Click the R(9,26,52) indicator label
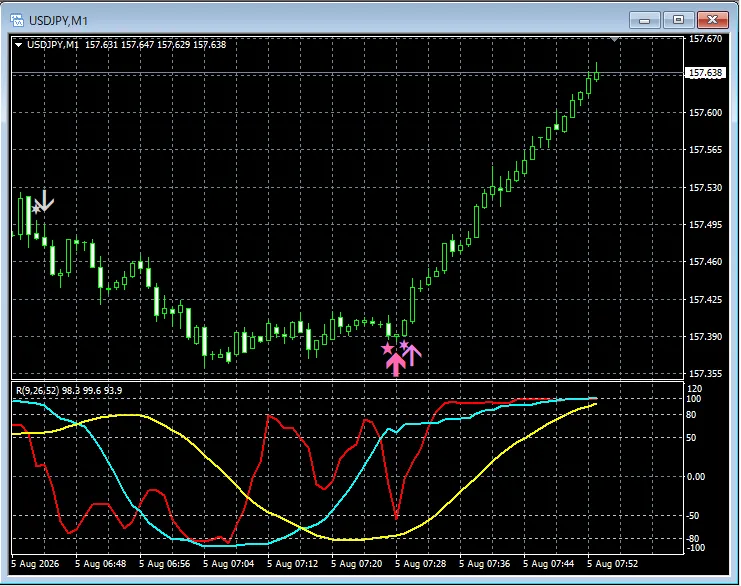 [38, 391]
